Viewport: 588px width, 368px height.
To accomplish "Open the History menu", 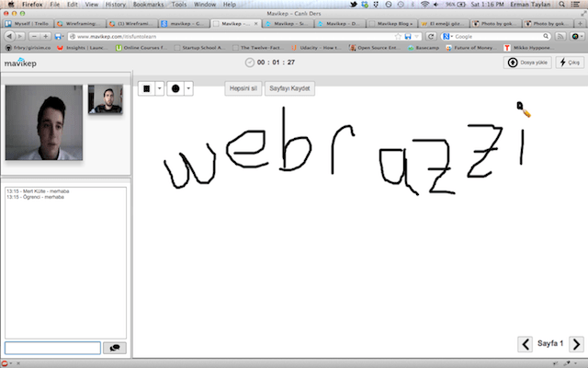I will pyautogui.click(x=115, y=5).
